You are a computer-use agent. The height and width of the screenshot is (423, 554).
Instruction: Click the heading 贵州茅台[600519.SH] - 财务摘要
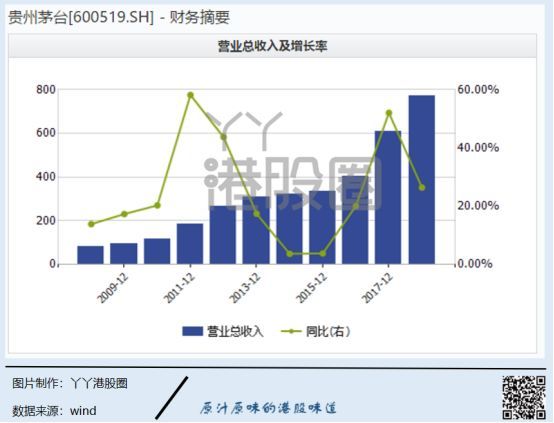pyautogui.click(x=119, y=17)
